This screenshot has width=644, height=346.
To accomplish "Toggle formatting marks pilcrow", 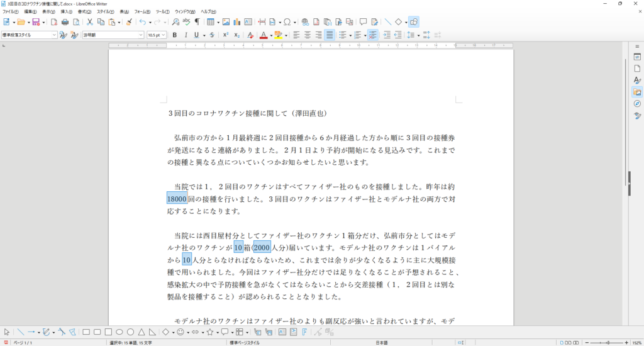I will pyautogui.click(x=197, y=22).
